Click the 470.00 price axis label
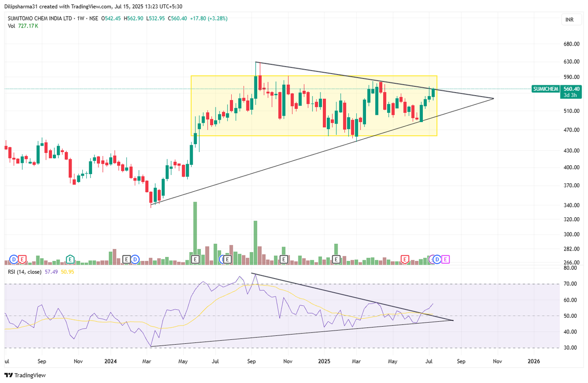This screenshot has width=588, height=383. [x=571, y=130]
